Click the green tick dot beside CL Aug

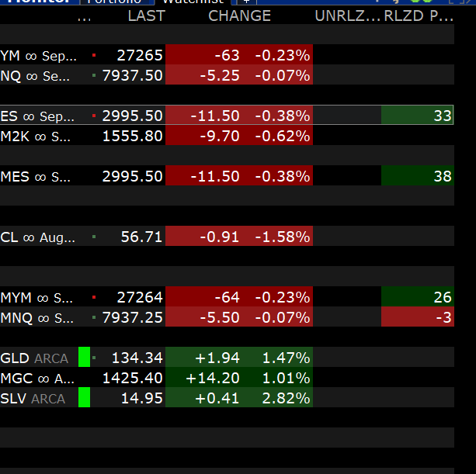94,237
